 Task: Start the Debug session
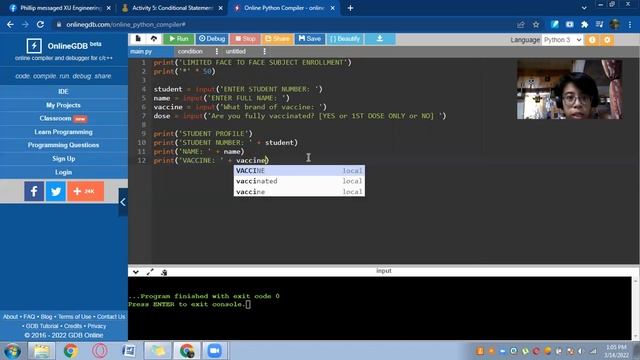[x=212, y=39]
